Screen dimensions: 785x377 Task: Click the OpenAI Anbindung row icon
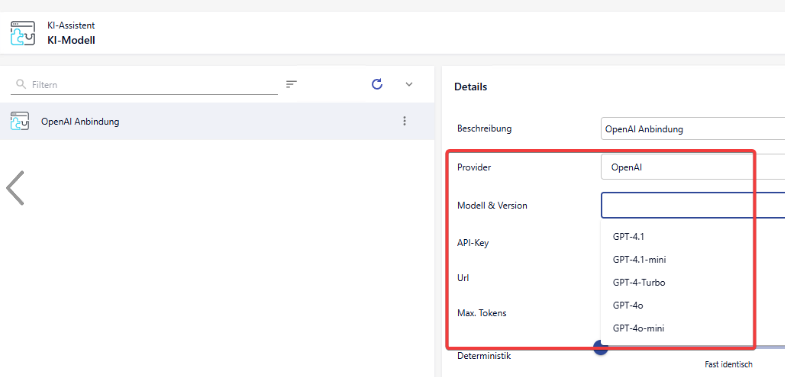coord(20,121)
